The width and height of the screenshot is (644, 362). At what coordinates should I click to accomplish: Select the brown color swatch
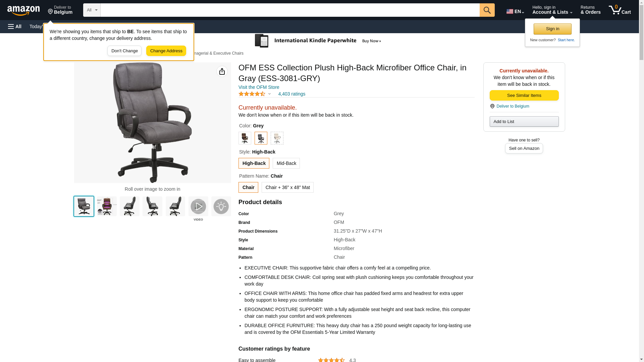pyautogui.click(x=245, y=138)
